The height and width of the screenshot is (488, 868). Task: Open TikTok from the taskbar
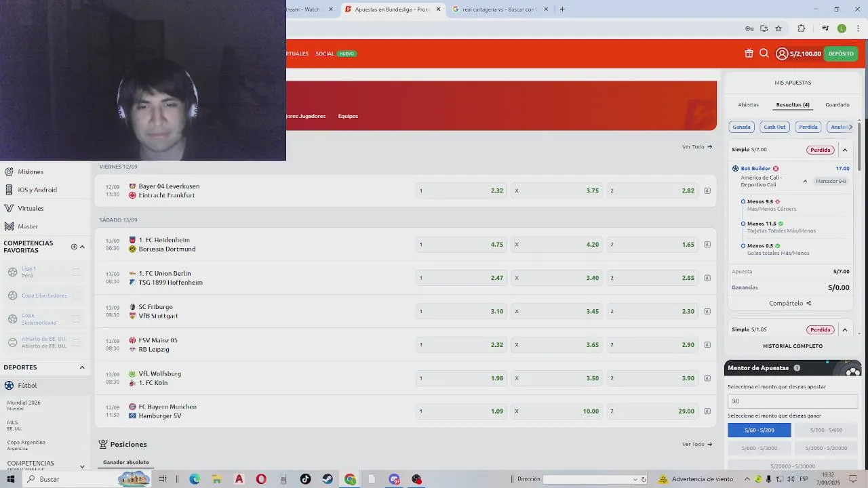[305, 479]
